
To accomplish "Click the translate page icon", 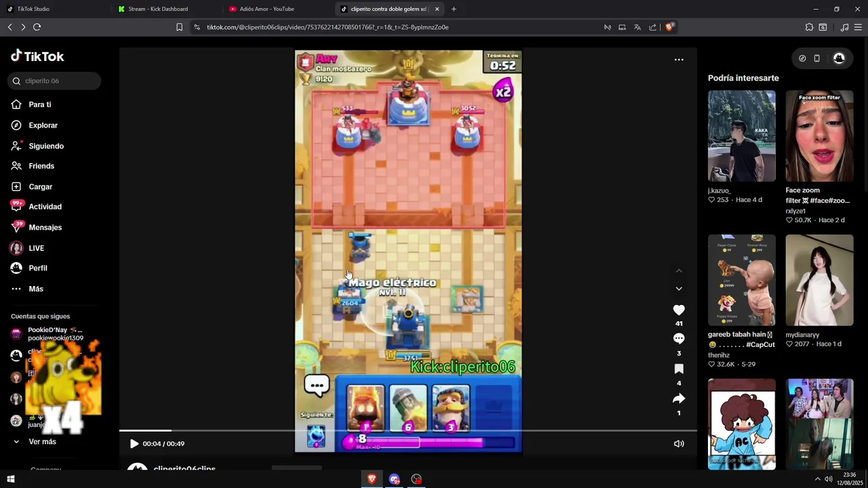I will click(x=637, y=27).
